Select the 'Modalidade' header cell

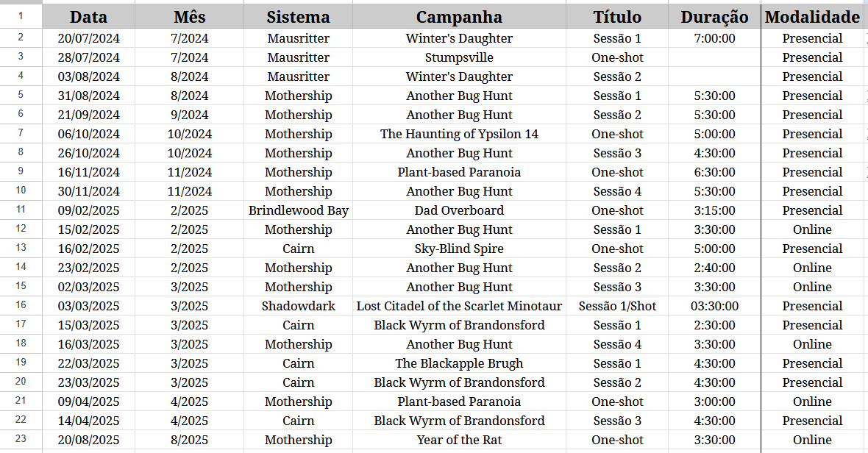[812, 17]
